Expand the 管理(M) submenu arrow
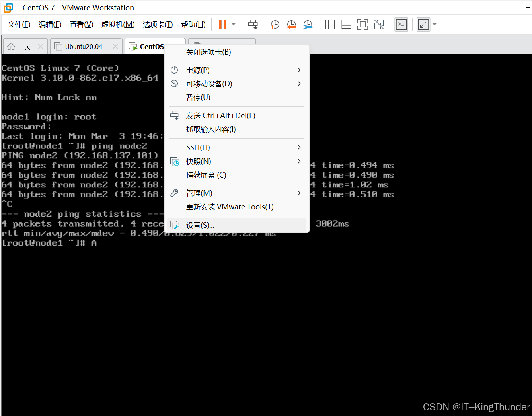 [x=299, y=193]
